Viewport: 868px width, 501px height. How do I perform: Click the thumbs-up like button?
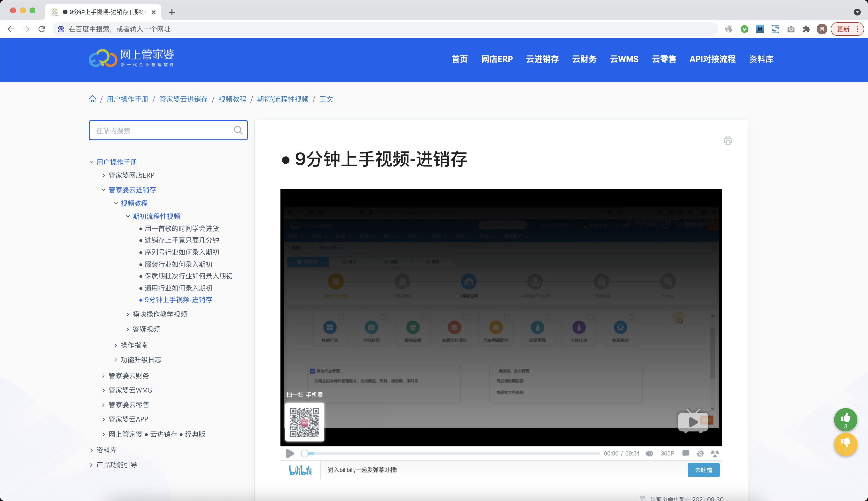point(845,419)
